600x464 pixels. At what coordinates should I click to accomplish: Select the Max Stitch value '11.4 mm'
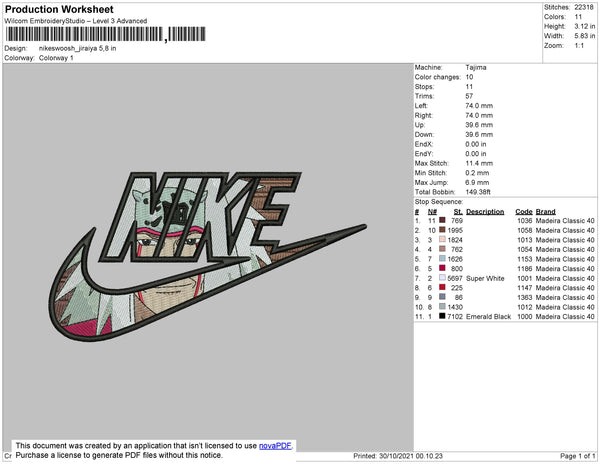(479, 163)
